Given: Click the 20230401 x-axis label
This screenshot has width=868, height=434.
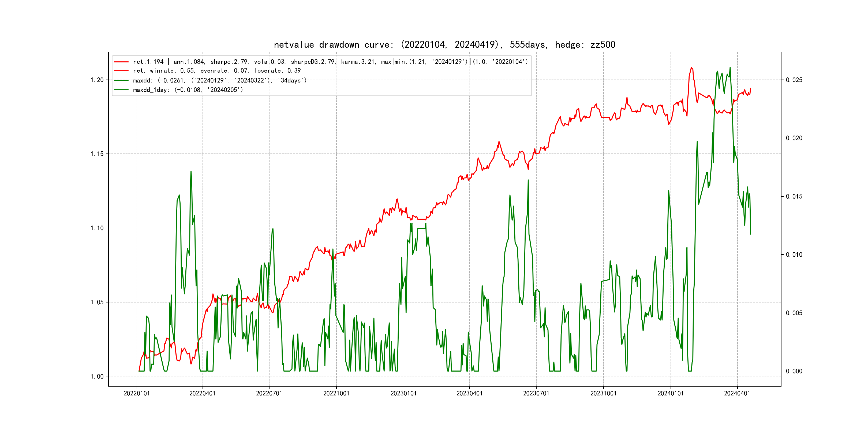Looking at the screenshot, I should 469,394.
